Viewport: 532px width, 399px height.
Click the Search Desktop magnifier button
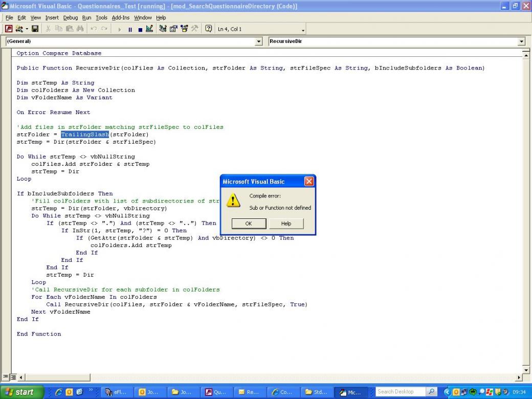tap(431, 392)
